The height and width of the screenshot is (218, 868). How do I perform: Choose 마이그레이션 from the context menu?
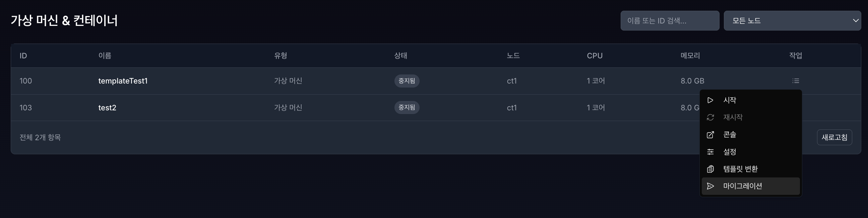tap(743, 186)
